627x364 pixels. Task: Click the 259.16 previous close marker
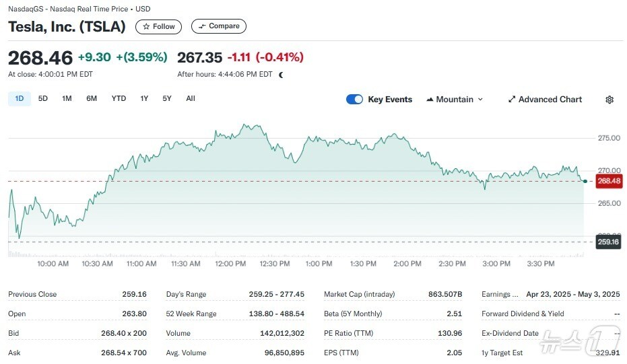click(608, 242)
